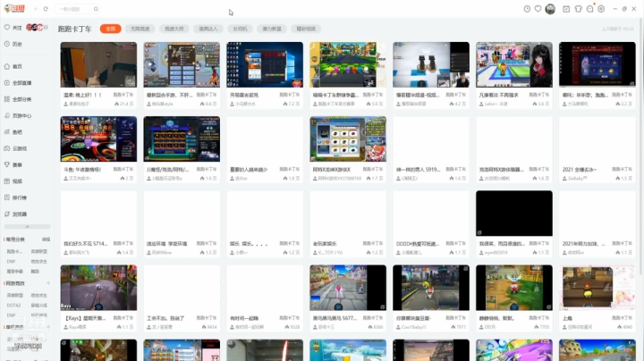Go back using the back arrow
Screen dimensions: 644x361
[36, 9]
